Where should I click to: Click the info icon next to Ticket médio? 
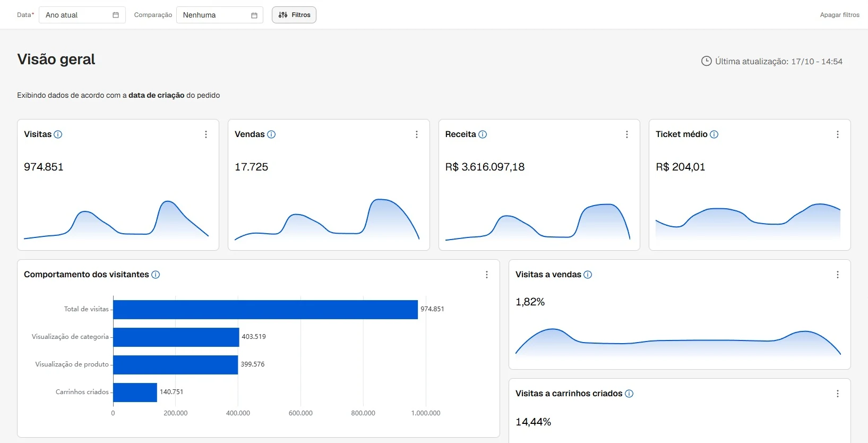[714, 134]
